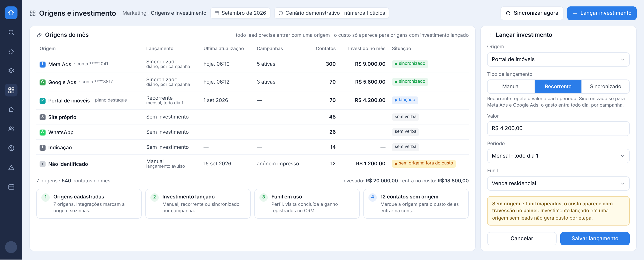This screenshot has width=644, height=260.
Task: Click the Investido no mês column header
Action: pos(366,48)
